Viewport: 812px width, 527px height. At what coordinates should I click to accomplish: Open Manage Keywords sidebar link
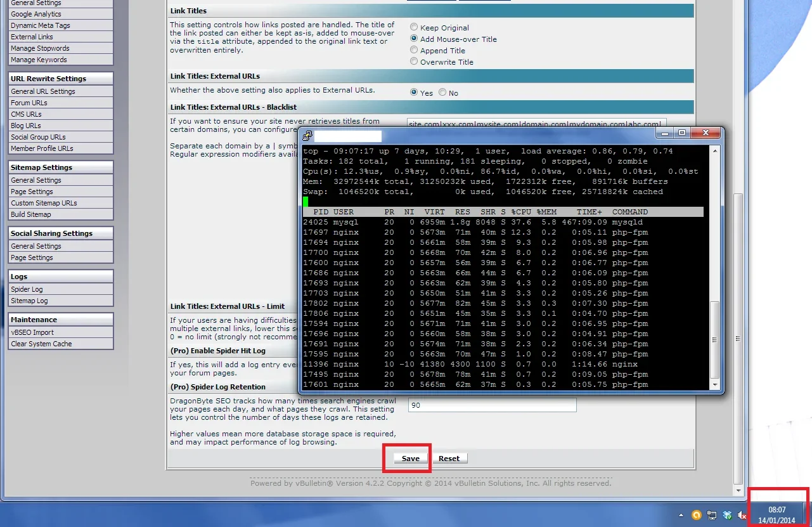click(39, 60)
